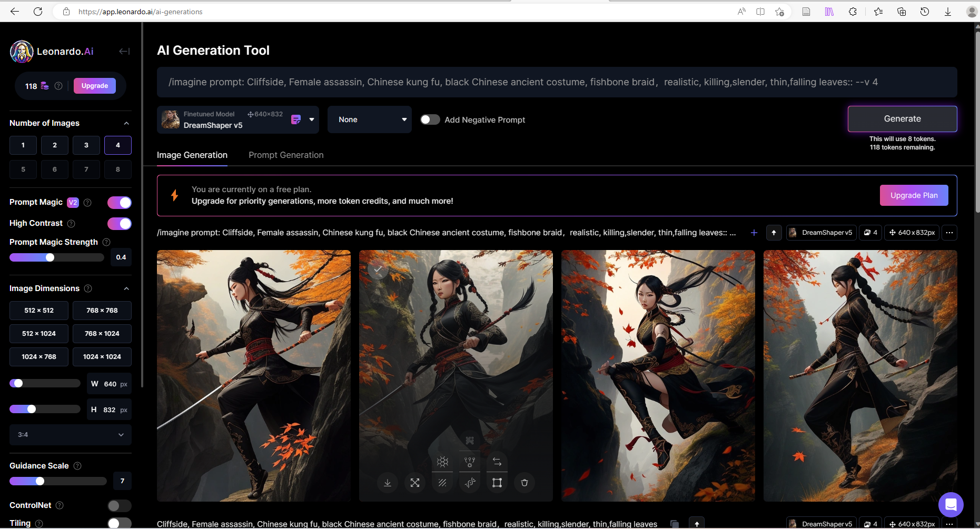Select 1 for Number of Images
The image size is (980, 529).
[23, 145]
